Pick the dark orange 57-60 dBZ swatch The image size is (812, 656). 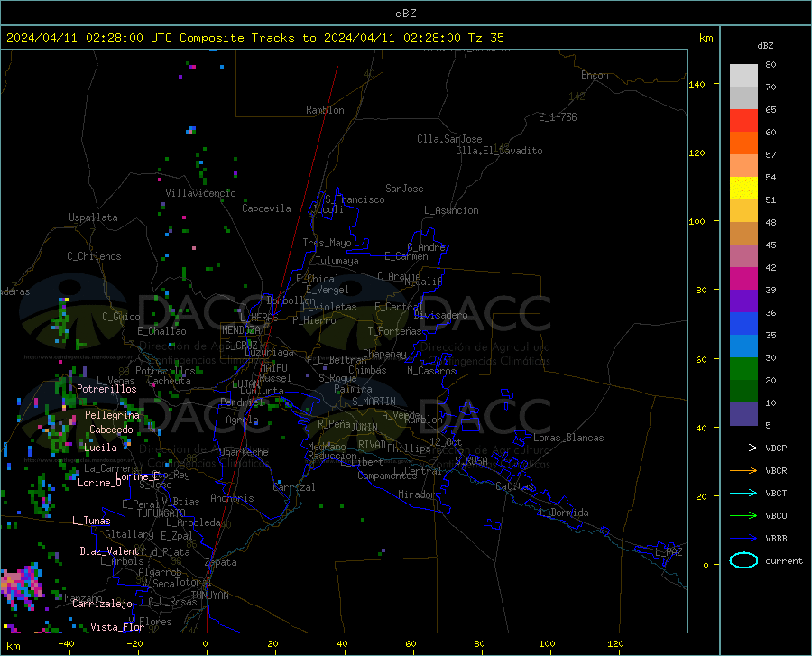click(743, 143)
